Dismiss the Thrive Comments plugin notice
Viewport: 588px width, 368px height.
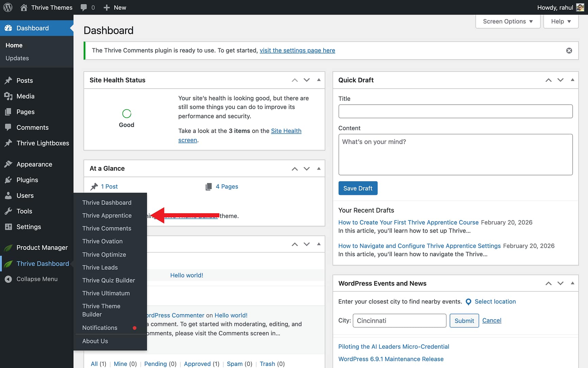pos(569,51)
